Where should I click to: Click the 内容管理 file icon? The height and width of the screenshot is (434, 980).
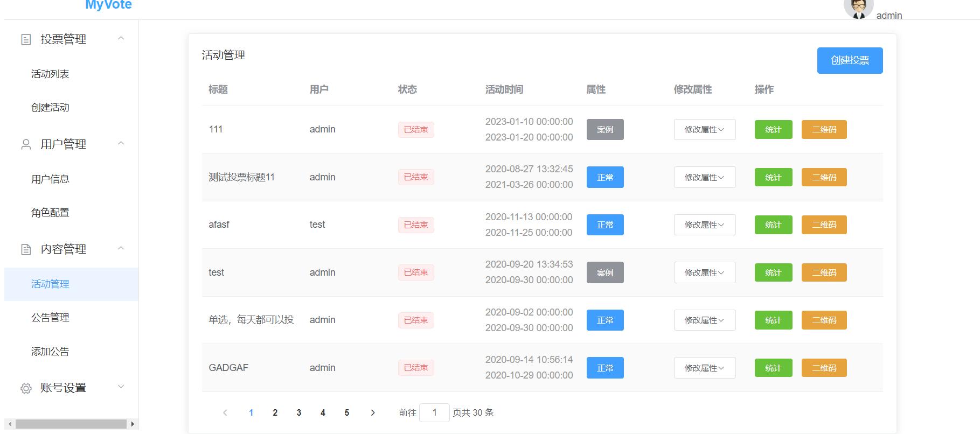tap(26, 249)
